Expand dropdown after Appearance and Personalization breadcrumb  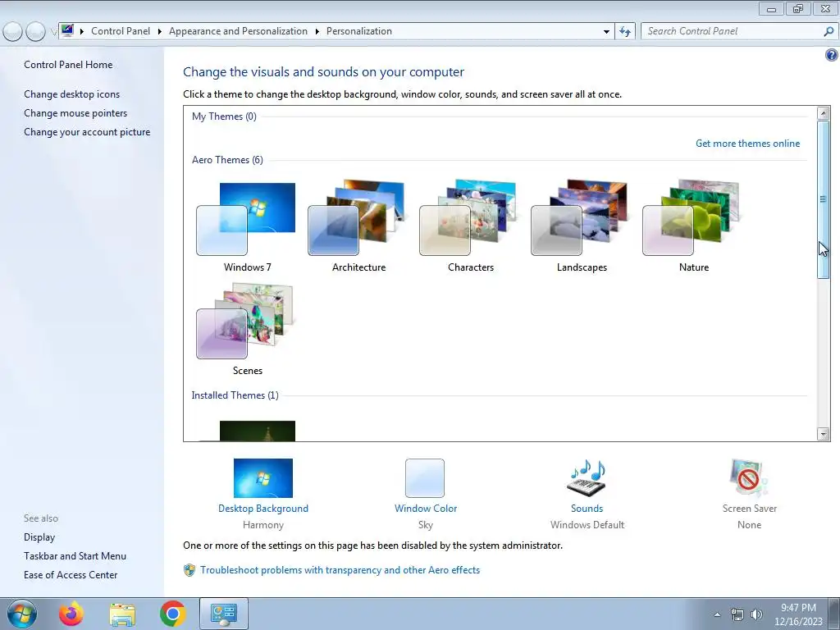tap(317, 32)
